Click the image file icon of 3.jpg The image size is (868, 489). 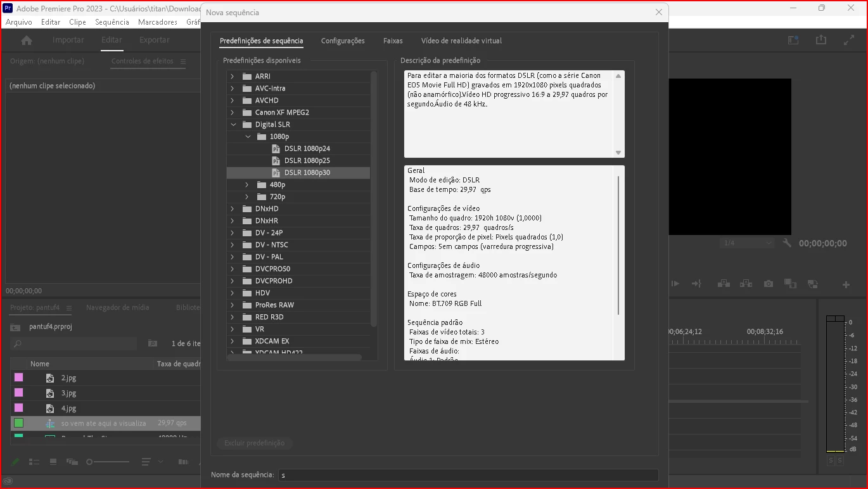pos(50,393)
